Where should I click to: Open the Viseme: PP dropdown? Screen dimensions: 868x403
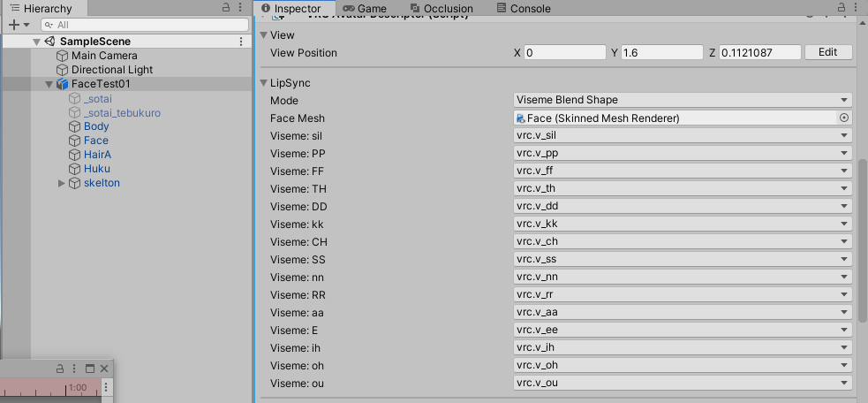point(683,153)
